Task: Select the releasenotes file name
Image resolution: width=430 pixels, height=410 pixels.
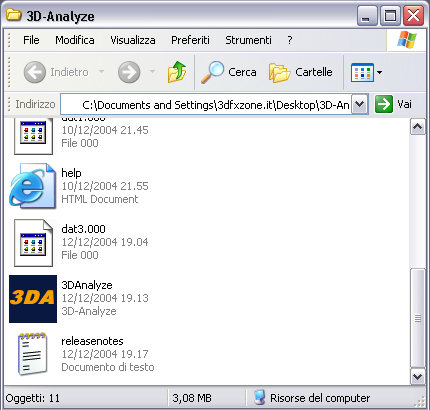Action: click(x=92, y=341)
